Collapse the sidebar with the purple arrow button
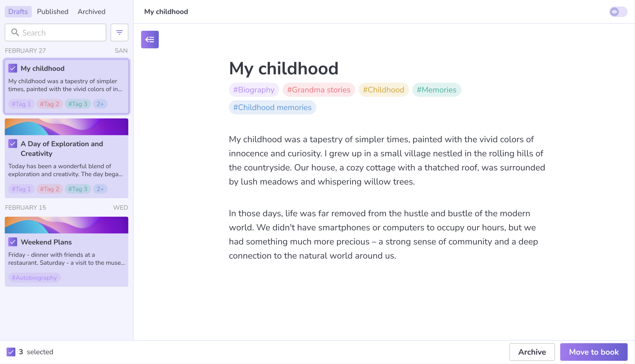Viewport: 635px width, 364px height. pyautogui.click(x=150, y=40)
